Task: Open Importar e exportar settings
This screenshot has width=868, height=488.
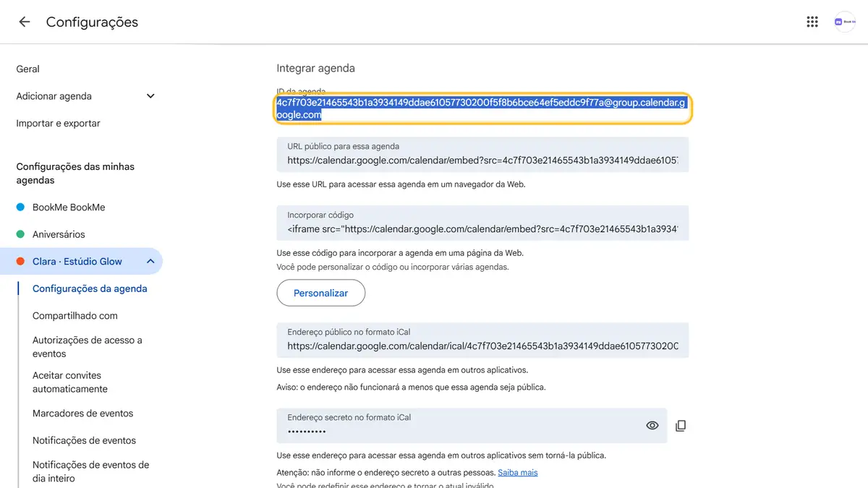Action: (59, 124)
